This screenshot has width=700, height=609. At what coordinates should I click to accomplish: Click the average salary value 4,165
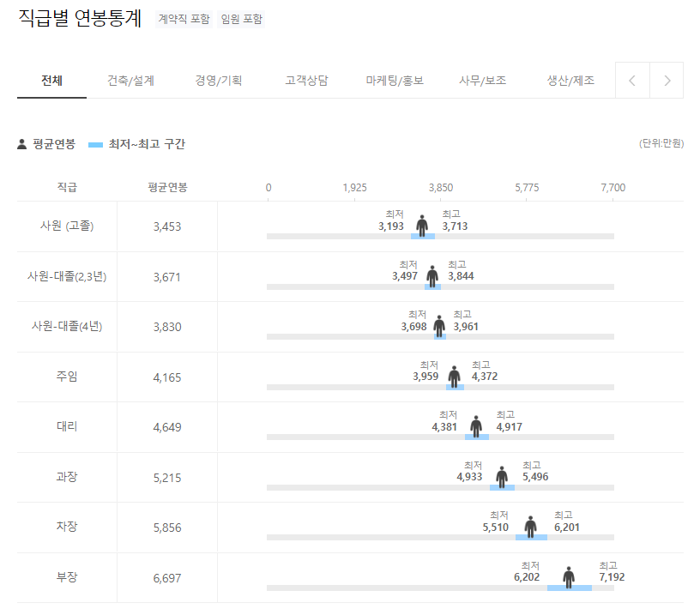coord(167,377)
